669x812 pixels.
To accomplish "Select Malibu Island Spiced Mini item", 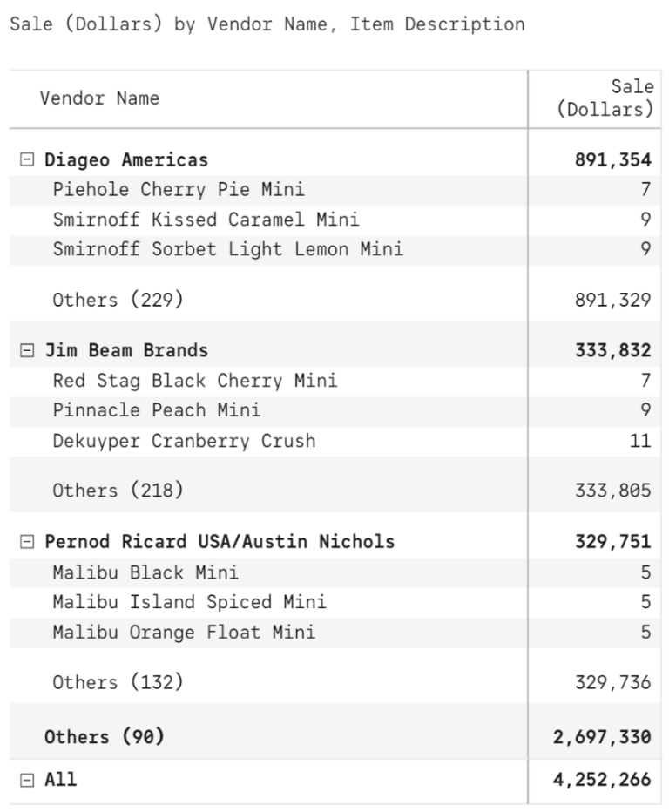I will coord(189,602).
